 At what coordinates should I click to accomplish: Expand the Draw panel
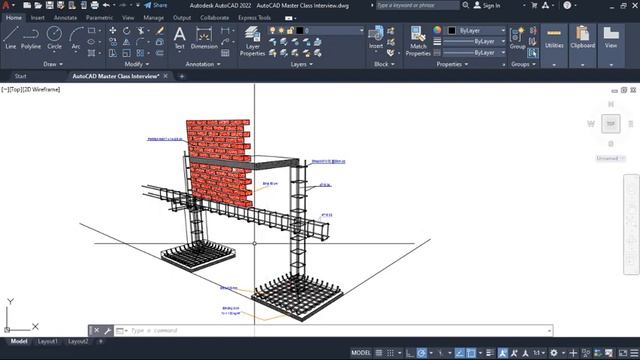coord(53,64)
